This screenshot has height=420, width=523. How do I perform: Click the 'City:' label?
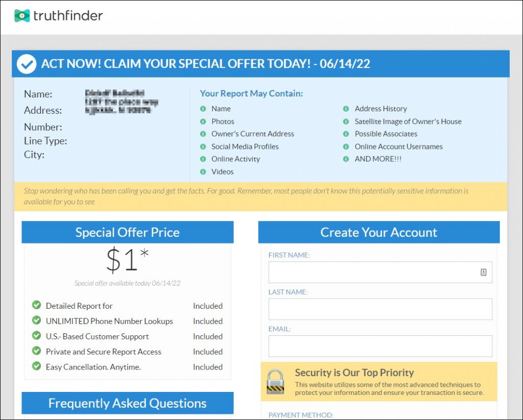click(x=34, y=155)
